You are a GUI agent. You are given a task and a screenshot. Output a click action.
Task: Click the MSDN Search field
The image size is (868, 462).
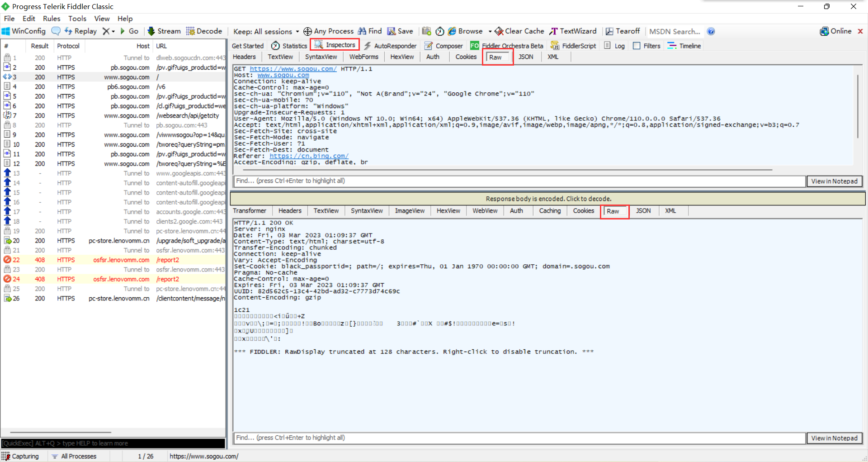(x=675, y=31)
